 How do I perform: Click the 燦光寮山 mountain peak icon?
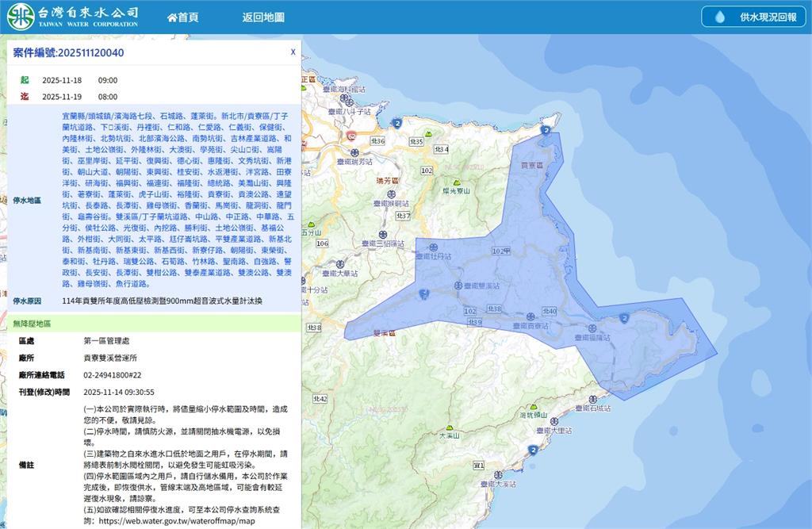click(457, 182)
